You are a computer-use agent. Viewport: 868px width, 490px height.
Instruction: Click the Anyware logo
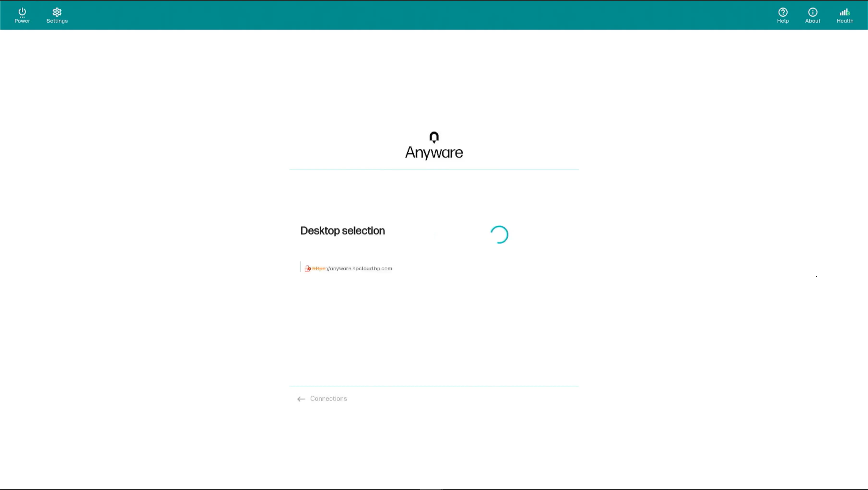434,146
